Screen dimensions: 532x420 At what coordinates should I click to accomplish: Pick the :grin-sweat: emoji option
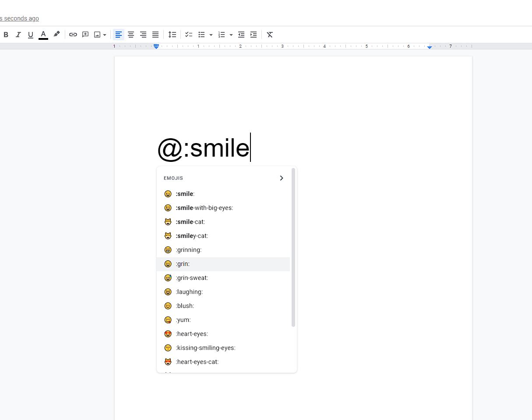tap(223, 278)
